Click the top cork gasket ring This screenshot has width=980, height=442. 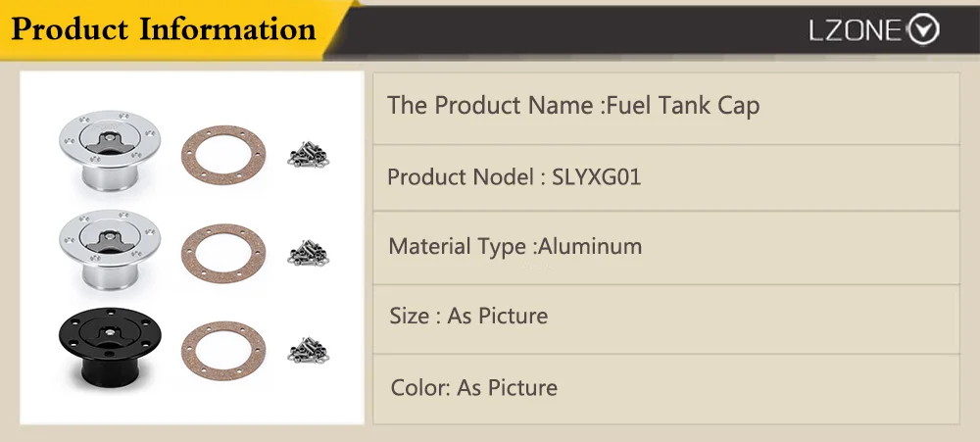[x=223, y=155]
